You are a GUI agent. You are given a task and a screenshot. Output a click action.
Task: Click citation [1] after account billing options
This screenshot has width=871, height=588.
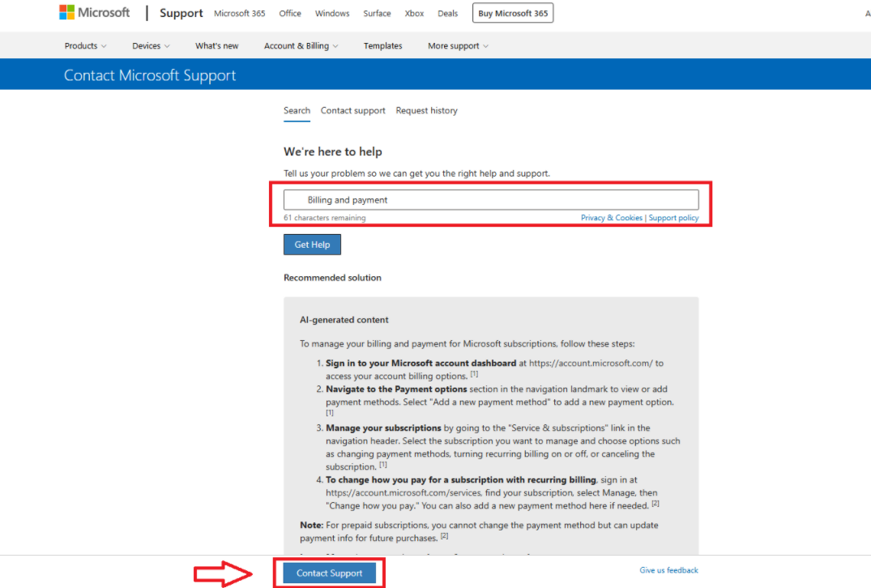[x=474, y=374]
